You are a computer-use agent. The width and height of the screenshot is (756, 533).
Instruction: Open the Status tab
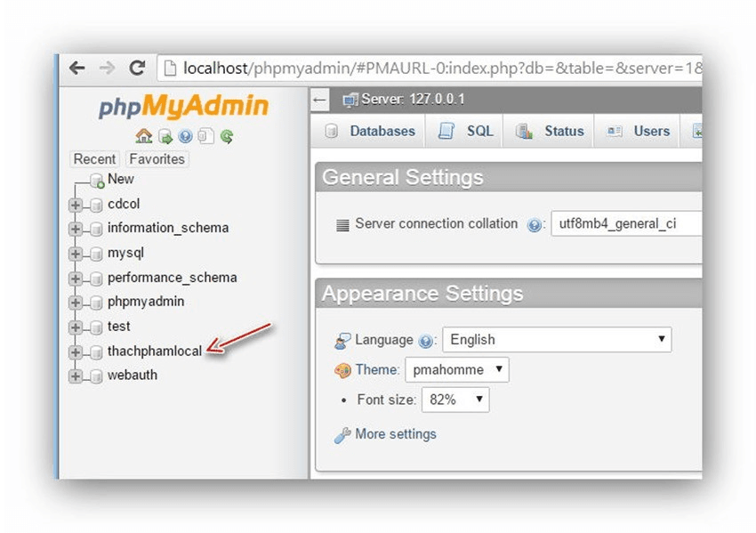click(549, 131)
